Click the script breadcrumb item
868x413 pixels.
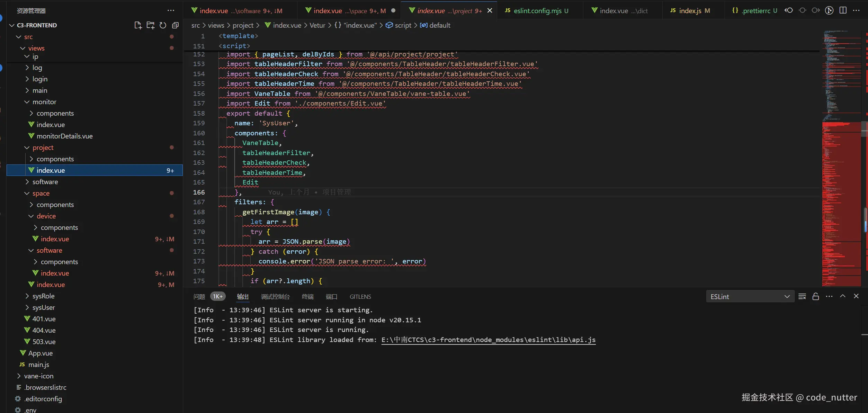(x=403, y=25)
